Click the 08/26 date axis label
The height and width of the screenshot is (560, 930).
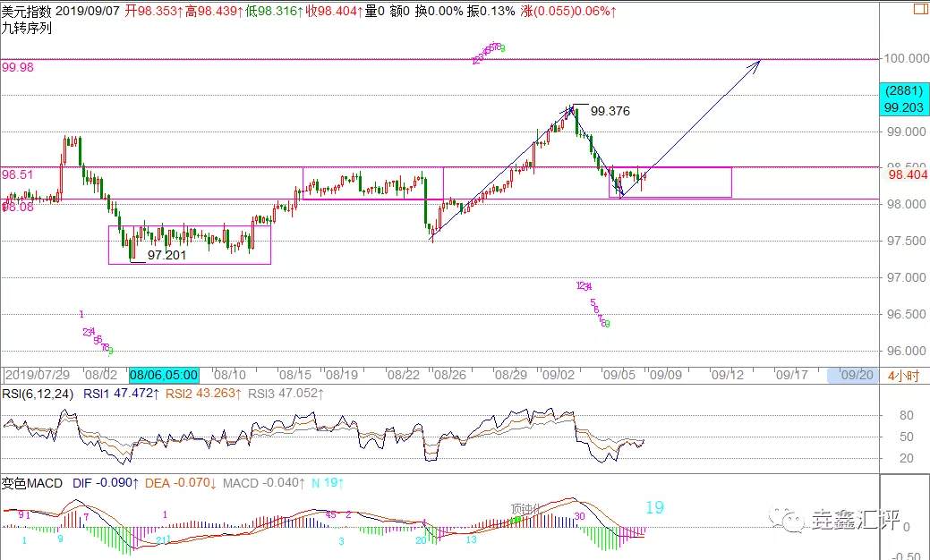pyautogui.click(x=450, y=375)
